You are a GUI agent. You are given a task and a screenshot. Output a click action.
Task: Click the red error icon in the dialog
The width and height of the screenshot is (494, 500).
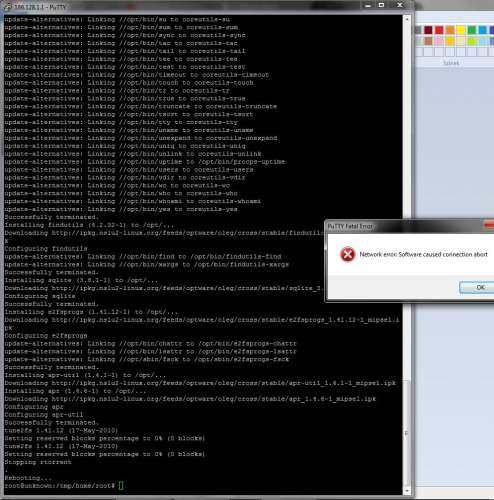pyautogui.click(x=347, y=255)
